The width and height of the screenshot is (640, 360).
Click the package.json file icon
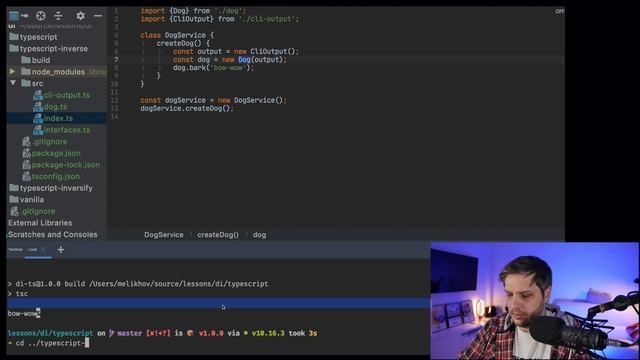click(27, 153)
